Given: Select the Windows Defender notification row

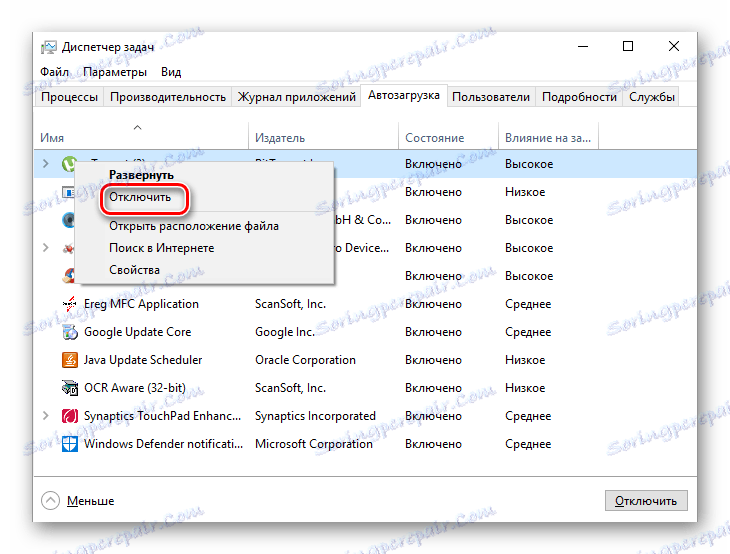Looking at the screenshot, I should click(x=365, y=444).
